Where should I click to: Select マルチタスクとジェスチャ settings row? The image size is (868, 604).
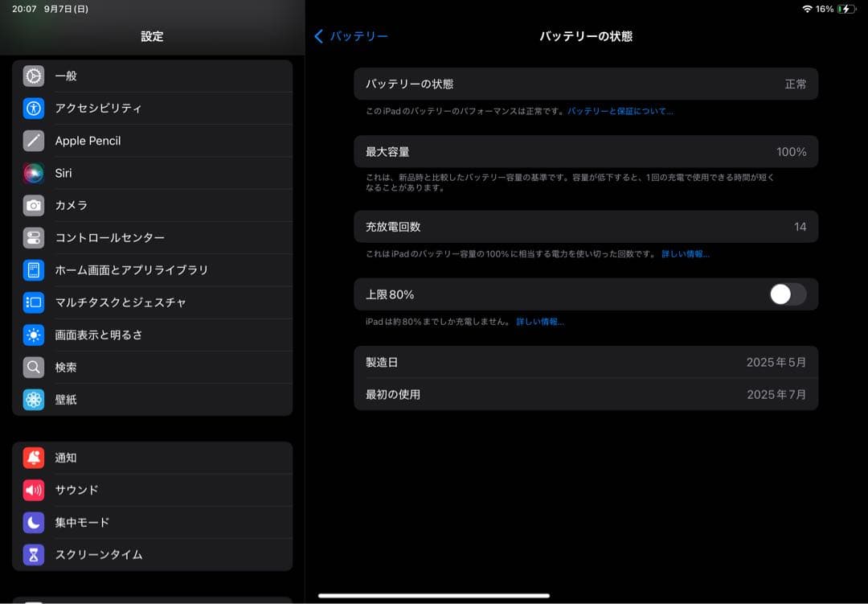click(x=33, y=302)
